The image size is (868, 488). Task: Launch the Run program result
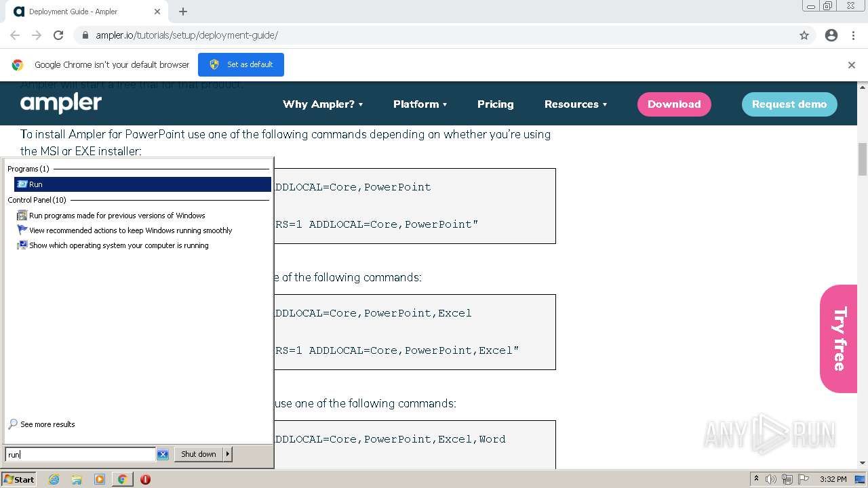(x=142, y=184)
